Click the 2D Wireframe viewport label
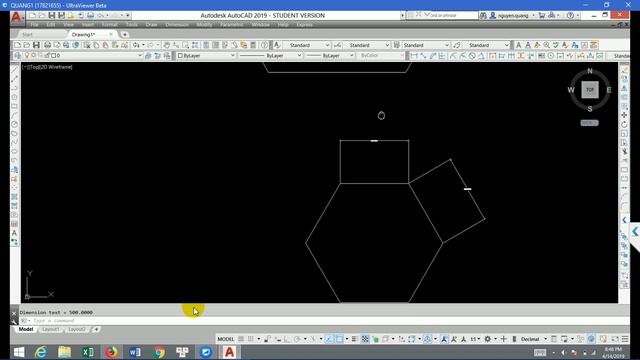The height and width of the screenshot is (360, 640). [56, 67]
